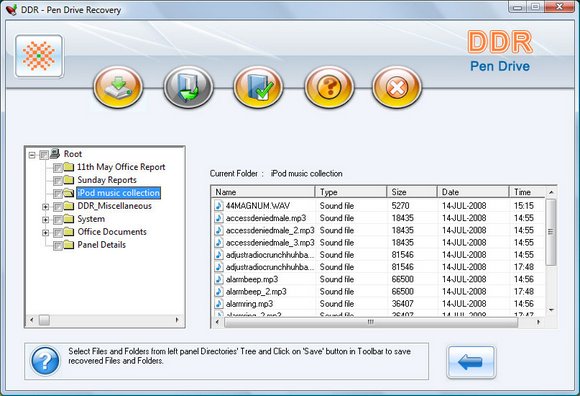Select the alarmring.mp3 file name
The width and height of the screenshot is (580, 396).
(249, 304)
